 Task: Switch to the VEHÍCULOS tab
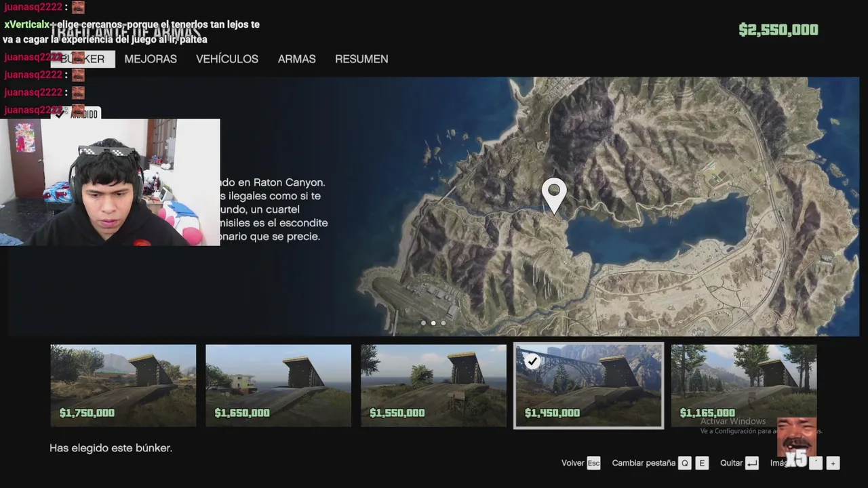tap(227, 59)
